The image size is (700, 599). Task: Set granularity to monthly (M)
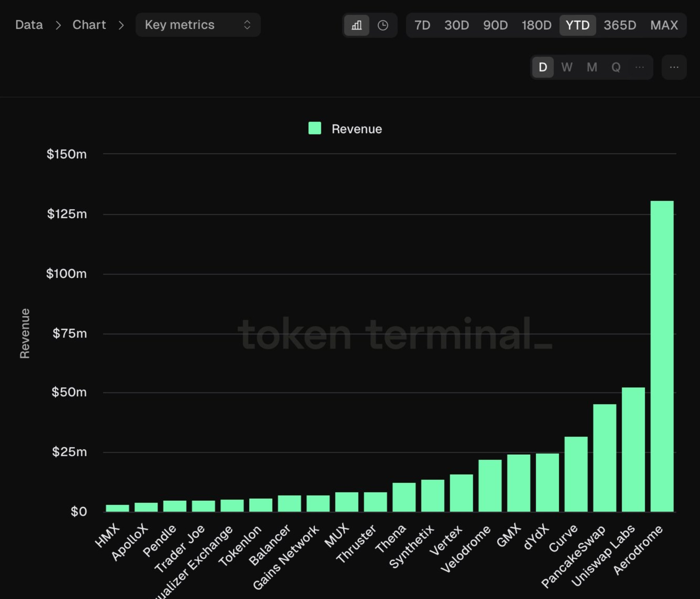coord(592,67)
